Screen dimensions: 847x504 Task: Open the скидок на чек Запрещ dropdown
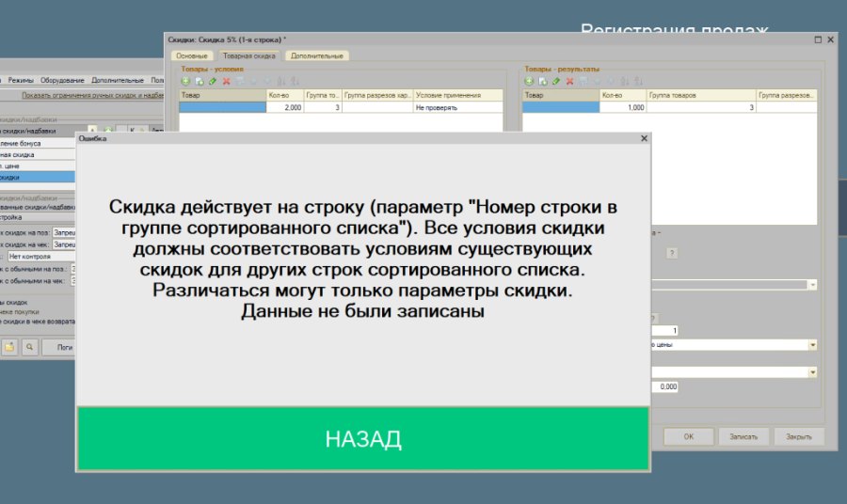coord(64,244)
